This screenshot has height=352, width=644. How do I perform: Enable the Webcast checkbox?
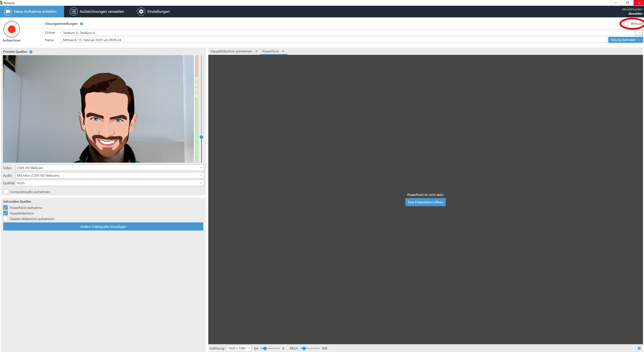(626, 23)
